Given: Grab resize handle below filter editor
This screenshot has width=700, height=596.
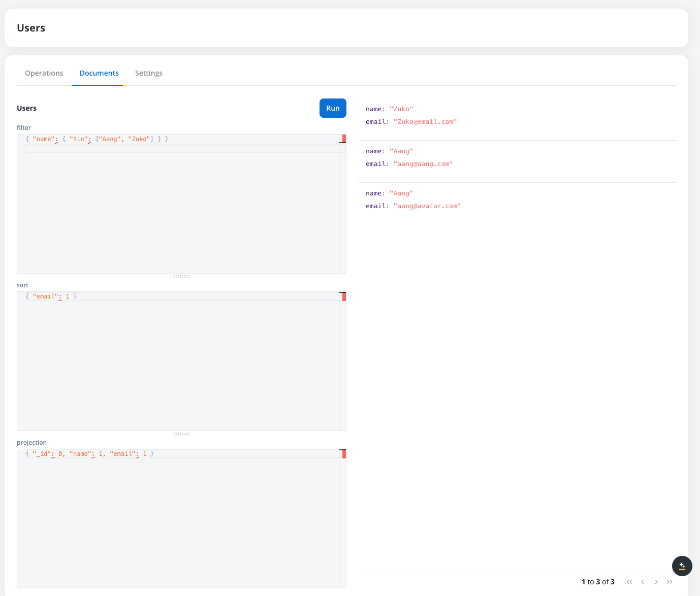Looking at the screenshot, I should point(182,276).
